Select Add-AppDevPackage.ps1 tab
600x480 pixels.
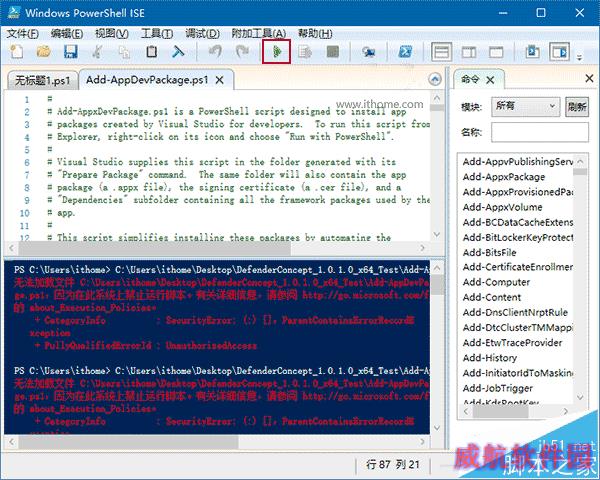point(147,80)
